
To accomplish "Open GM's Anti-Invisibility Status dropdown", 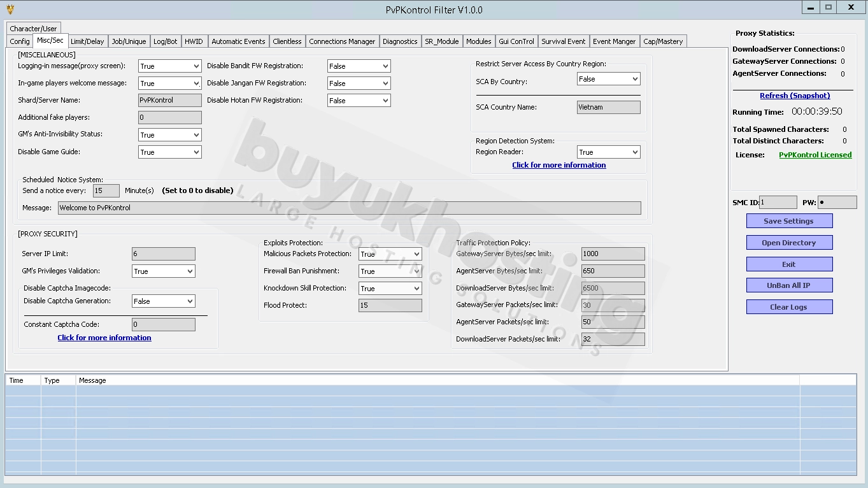I will (x=169, y=135).
